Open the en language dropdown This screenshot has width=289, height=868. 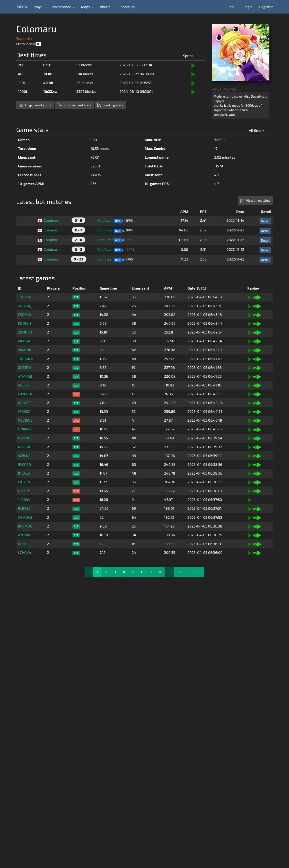[233, 7]
